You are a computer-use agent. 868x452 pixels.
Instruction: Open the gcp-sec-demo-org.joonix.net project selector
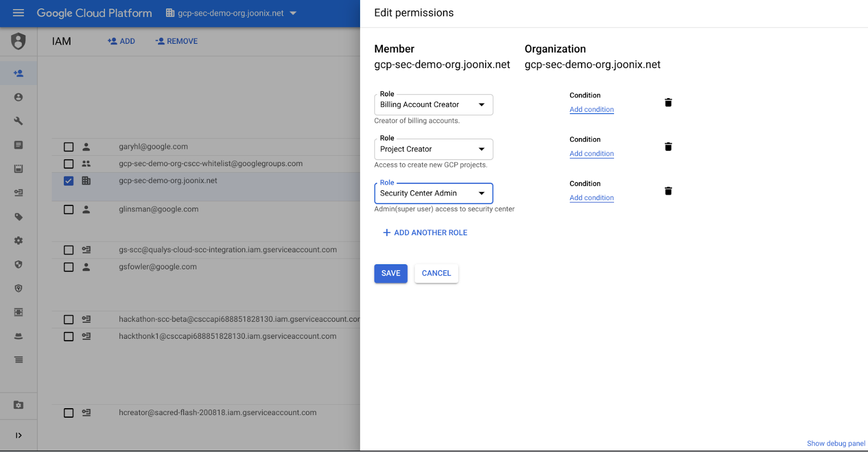231,13
